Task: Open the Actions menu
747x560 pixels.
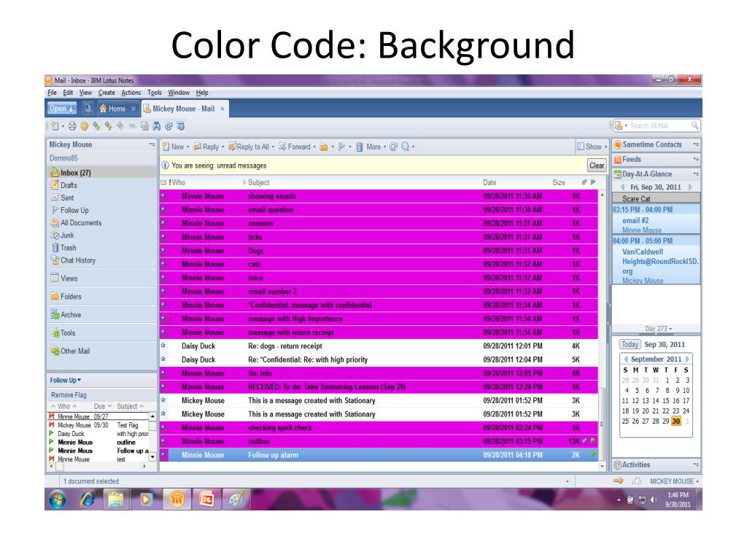Action: 131,93
